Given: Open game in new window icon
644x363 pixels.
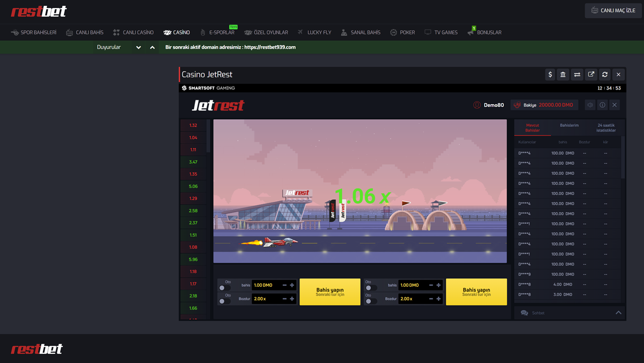Looking at the screenshot, I should point(591,75).
